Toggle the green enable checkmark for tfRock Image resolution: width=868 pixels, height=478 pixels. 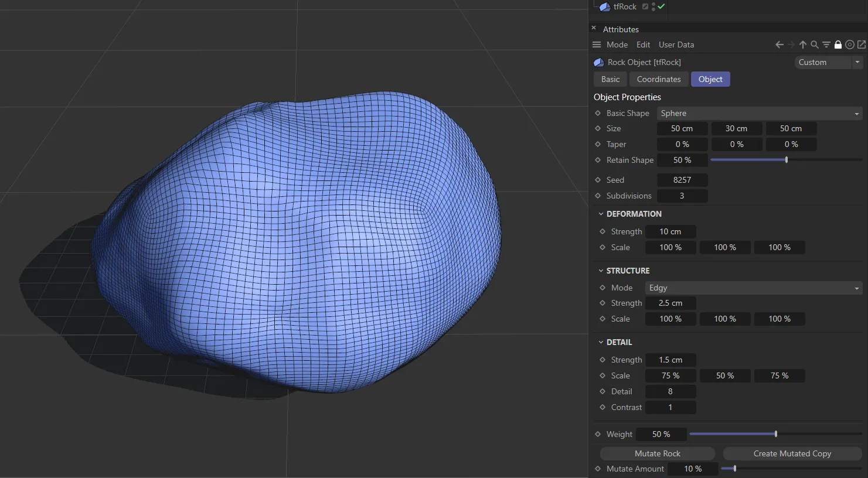(662, 6)
